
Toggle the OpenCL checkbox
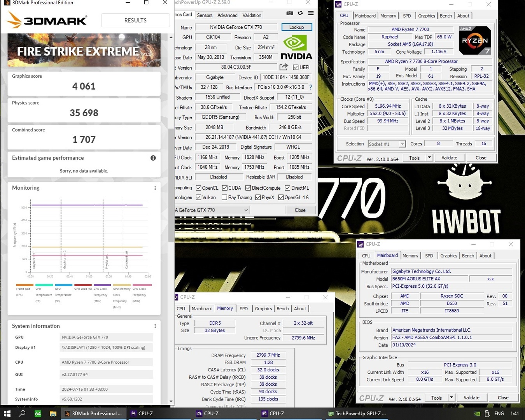coord(198,188)
